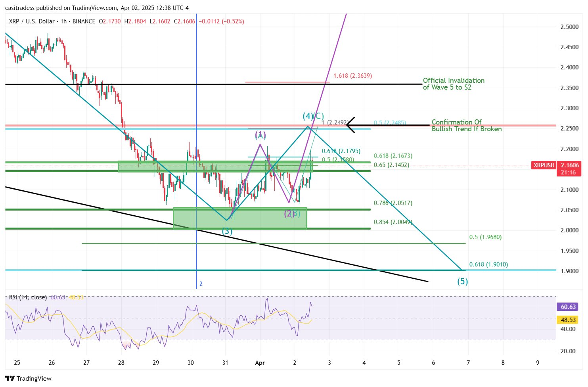
Task: Select the Confirmation Of Bullish Trend annotation
Action: (466, 126)
